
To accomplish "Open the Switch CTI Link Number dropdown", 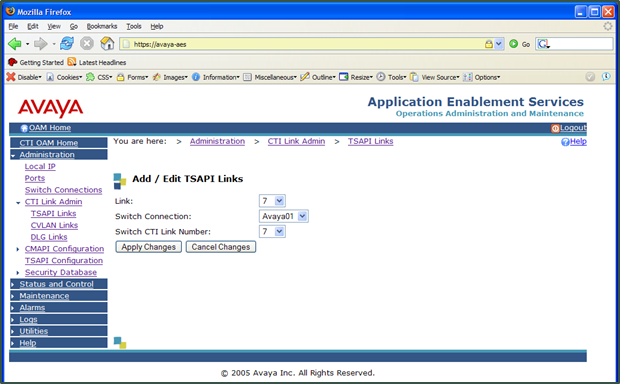I will coord(272,231).
